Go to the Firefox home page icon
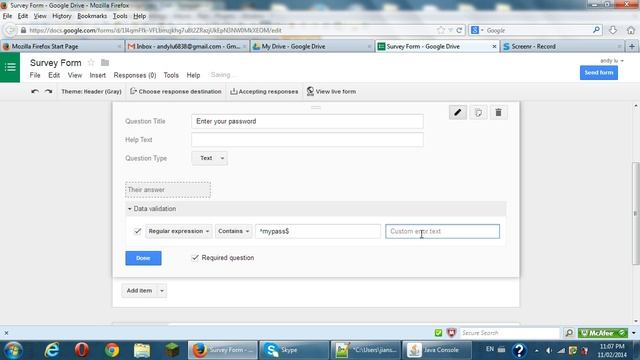The height and width of the screenshot is (360, 640). [x=631, y=30]
